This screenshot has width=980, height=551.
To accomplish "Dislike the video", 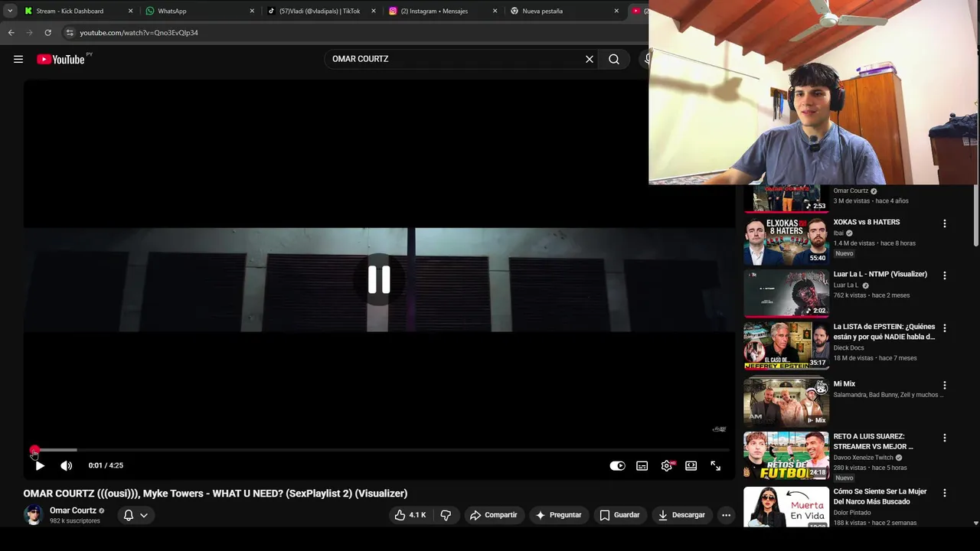I will tap(446, 515).
